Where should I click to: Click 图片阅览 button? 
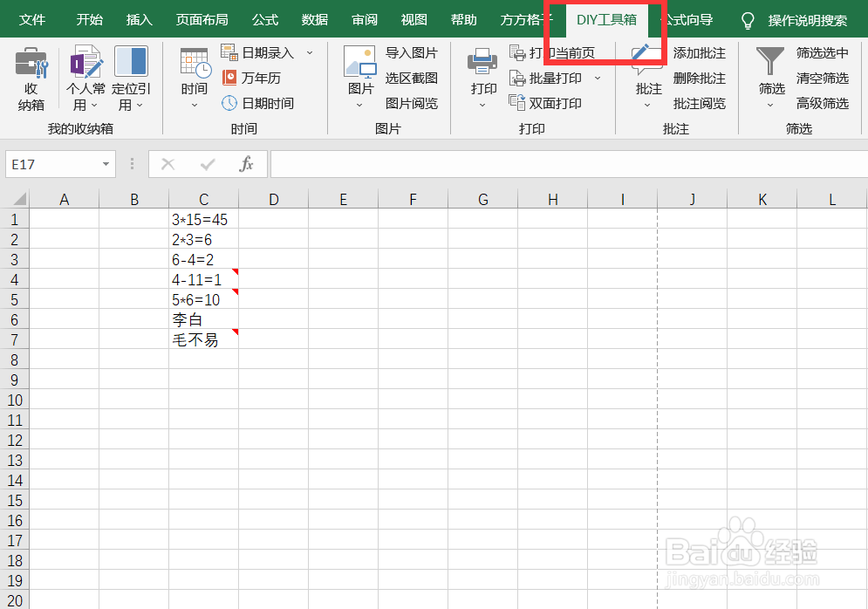tap(411, 103)
